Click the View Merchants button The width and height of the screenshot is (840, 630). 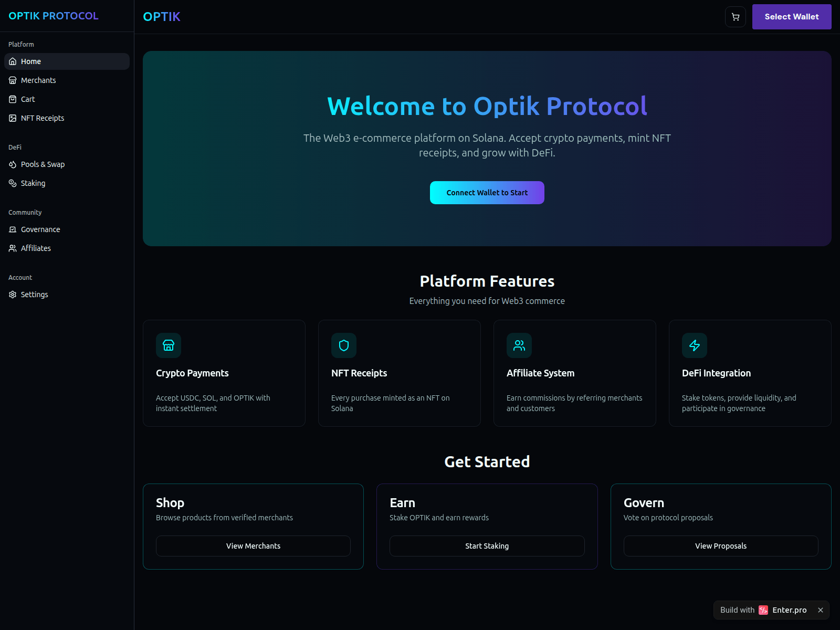click(x=253, y=546)
